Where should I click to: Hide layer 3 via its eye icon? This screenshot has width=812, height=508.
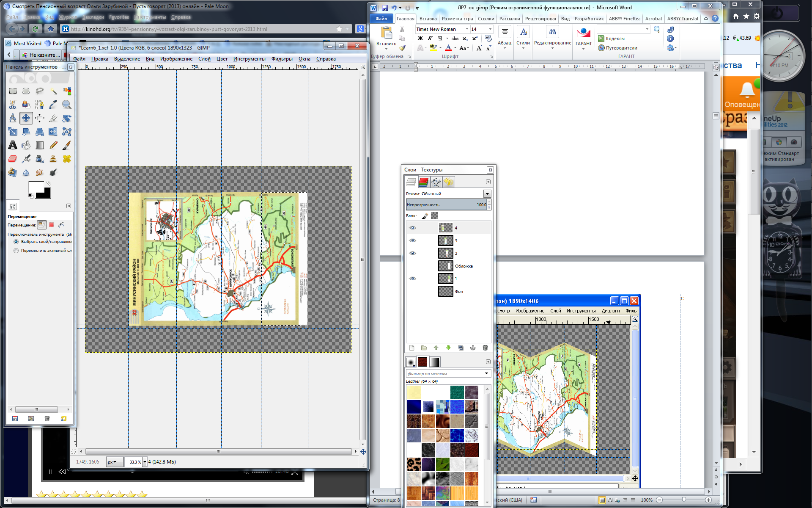pyautogui.click(x=413, y=240)
